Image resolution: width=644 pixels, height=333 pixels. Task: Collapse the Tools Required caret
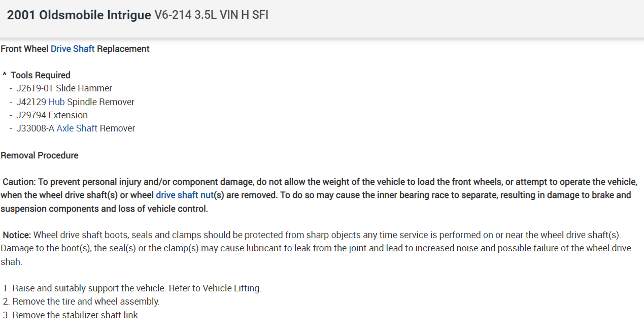coord(4,75)
